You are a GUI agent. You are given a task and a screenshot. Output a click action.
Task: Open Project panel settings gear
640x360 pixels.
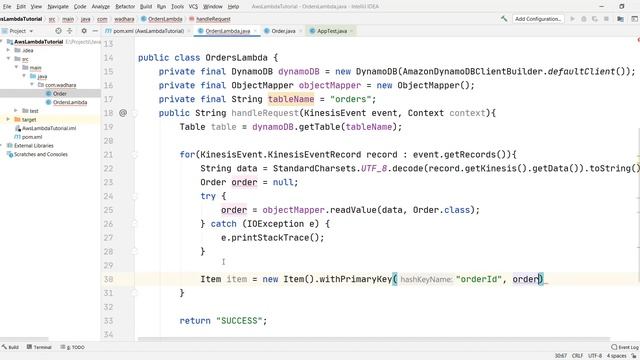click(x=84, y=31)
